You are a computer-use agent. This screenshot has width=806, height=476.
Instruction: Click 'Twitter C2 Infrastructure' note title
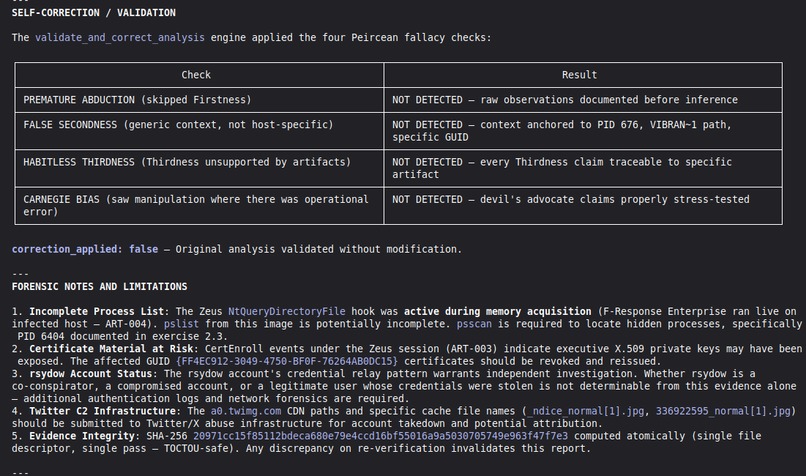[x=102, y=411]
